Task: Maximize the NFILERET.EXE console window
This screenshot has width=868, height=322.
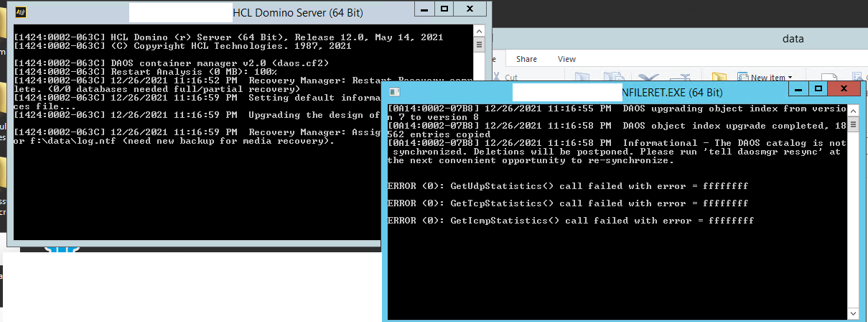Action: pyautogui.click(x=817, y=88)
